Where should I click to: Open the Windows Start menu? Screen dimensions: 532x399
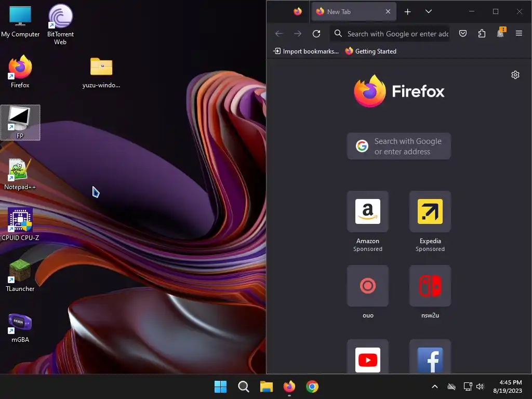click(220, 387)
